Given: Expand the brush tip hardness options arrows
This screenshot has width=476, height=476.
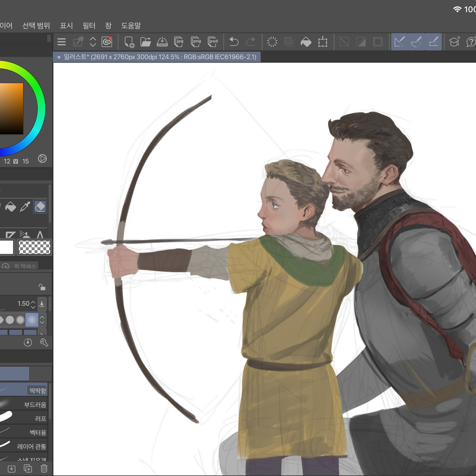Looking at the screenshot, I should [x=42, y=320].
